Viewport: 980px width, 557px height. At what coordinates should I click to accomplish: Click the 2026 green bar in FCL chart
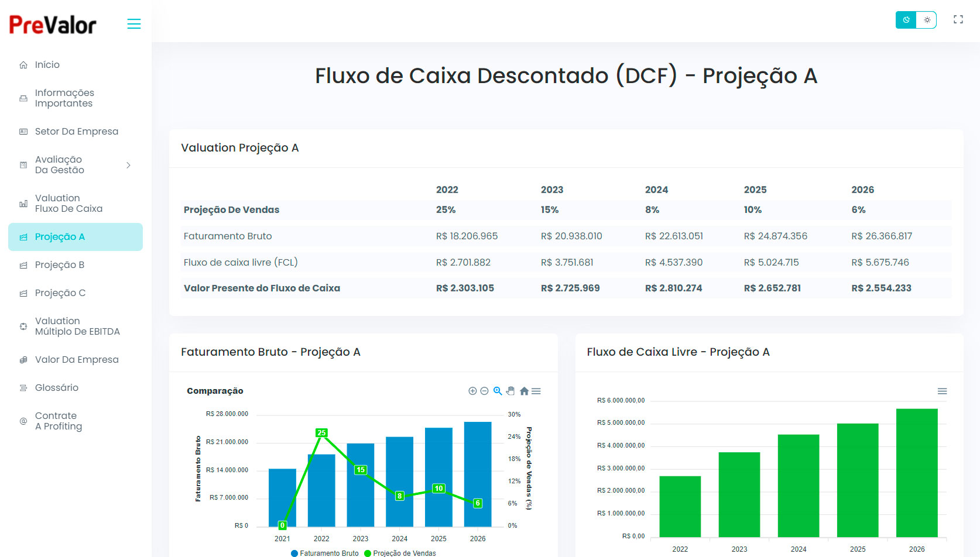coord(916,472)
